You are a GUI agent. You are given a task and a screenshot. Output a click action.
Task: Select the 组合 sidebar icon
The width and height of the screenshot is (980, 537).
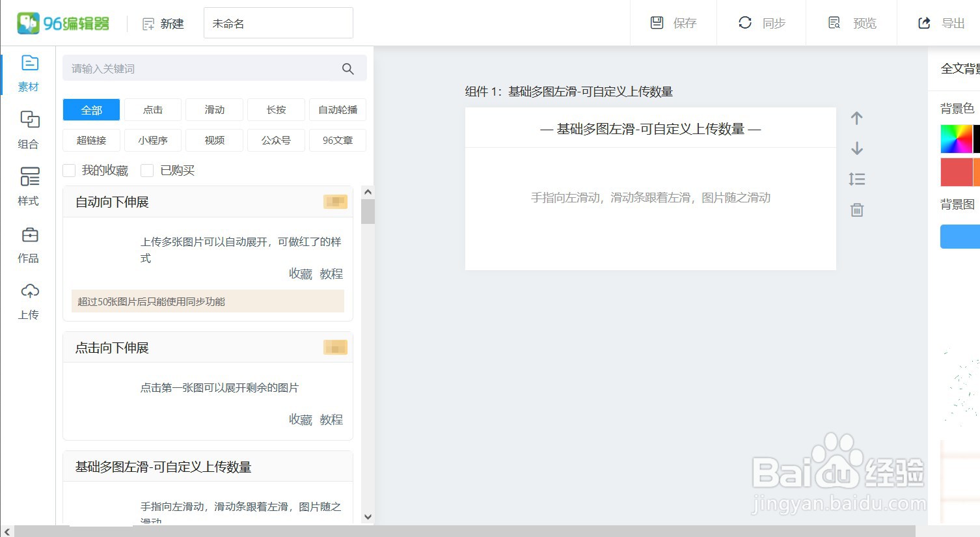(x=28, y=129)
